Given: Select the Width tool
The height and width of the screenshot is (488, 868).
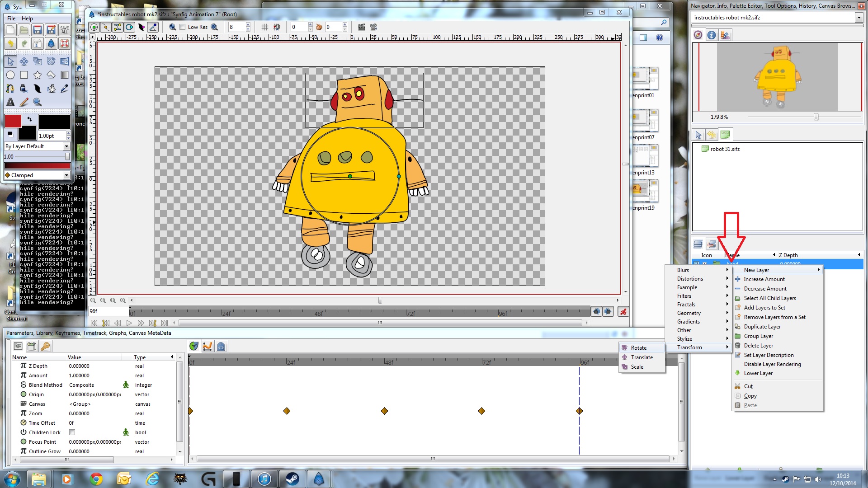Looking at the screenshot, I should [38, 89].
